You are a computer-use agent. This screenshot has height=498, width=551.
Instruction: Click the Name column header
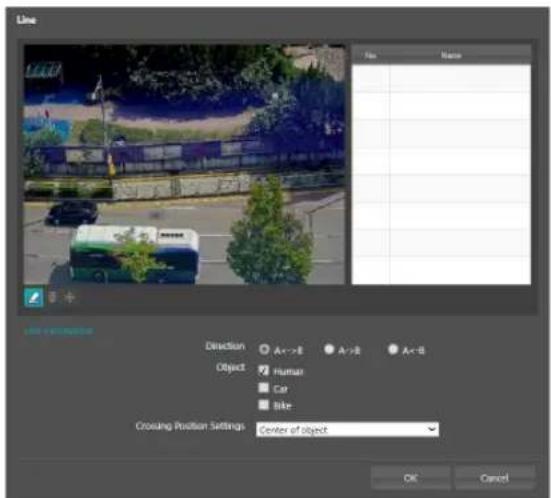point(451,55)
